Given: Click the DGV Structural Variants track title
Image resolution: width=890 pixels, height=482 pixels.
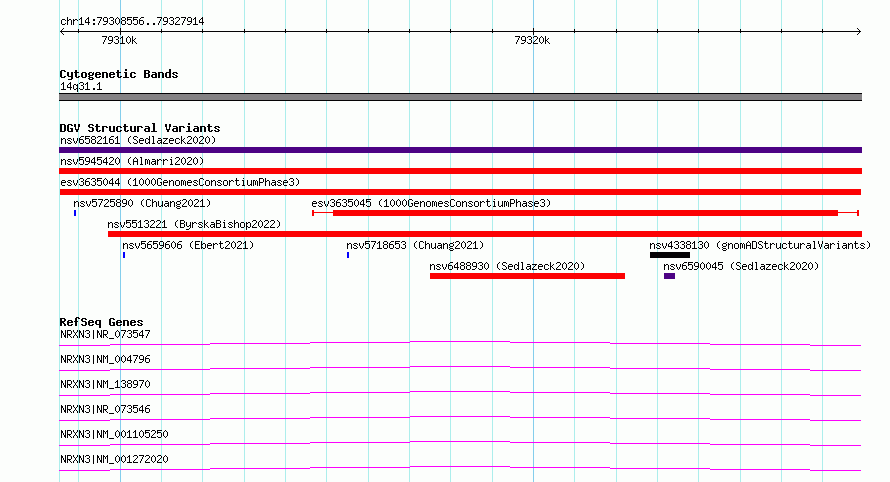Looking at the screenshot, I should click(x=140, y=128).
